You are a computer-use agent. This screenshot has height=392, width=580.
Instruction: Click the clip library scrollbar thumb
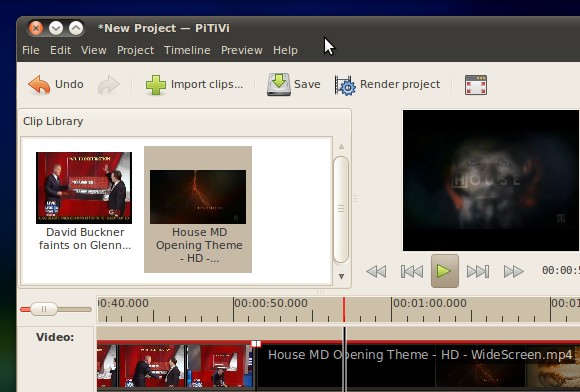341,209
